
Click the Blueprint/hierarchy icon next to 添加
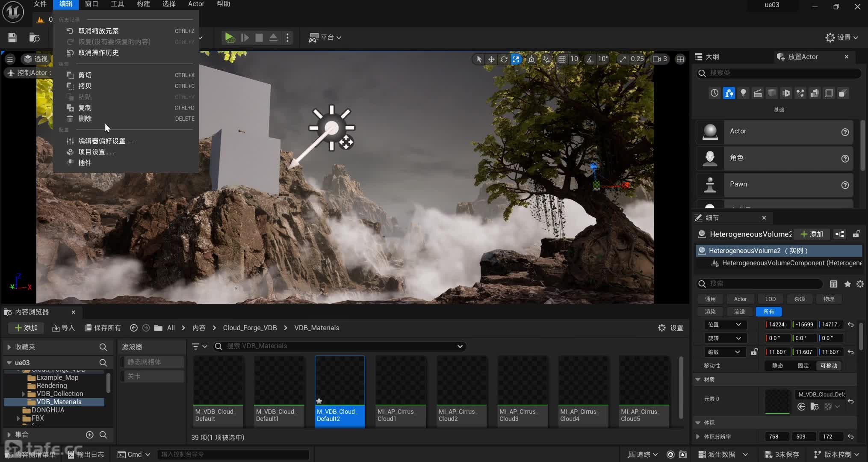[x=840, y=234]
